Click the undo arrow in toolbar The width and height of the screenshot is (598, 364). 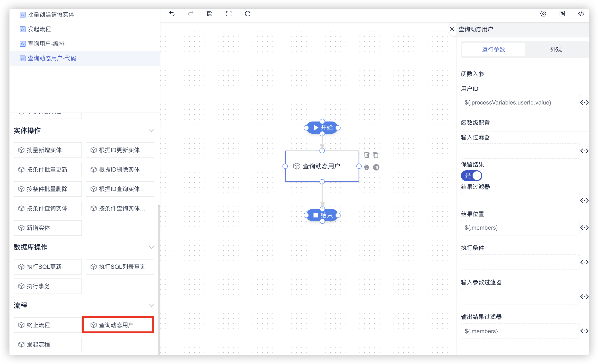172,14
